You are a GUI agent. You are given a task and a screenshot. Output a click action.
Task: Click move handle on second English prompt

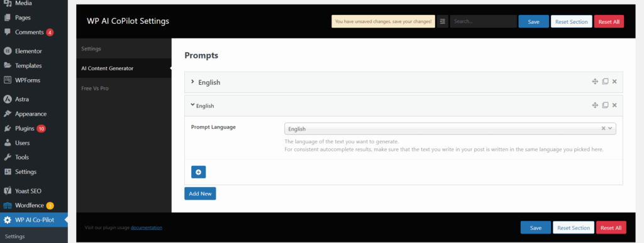[594, 105]
